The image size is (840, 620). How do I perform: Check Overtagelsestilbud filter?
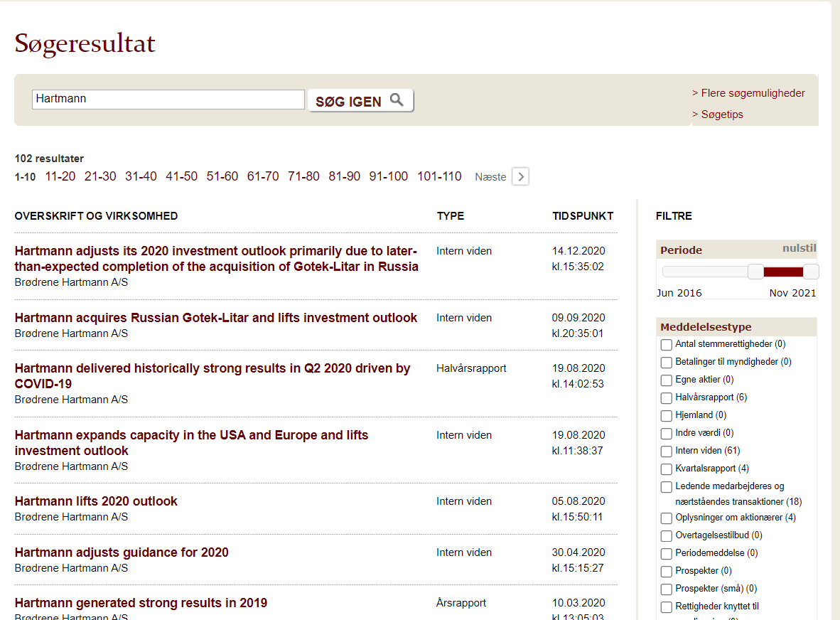click(667, 536)
